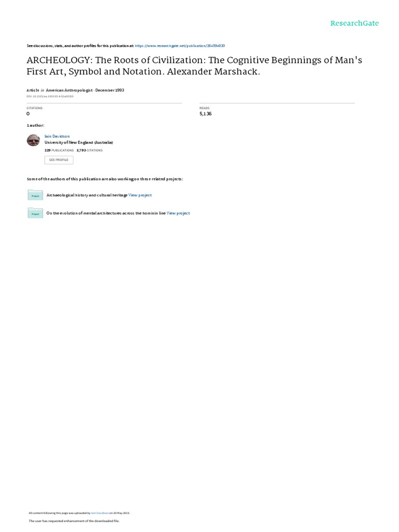Open the researchgate.net publication URL
This screenshot has height=532, width=399.
[x=180, y=46]
